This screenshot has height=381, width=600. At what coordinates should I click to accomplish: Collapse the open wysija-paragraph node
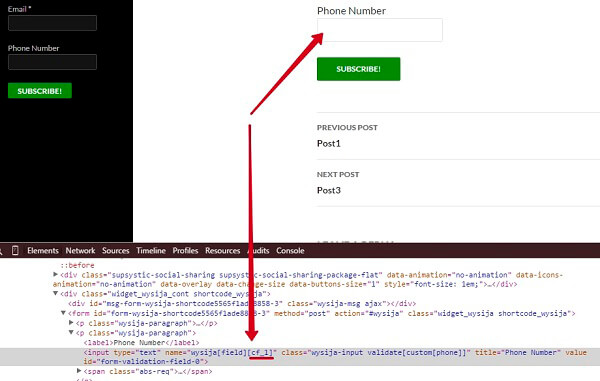click(x=71, y=332)
